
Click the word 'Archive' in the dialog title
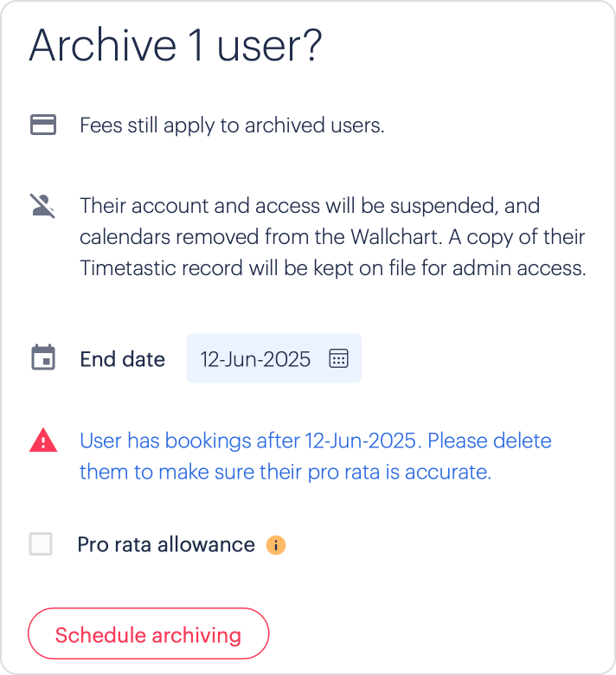(103, 46)
